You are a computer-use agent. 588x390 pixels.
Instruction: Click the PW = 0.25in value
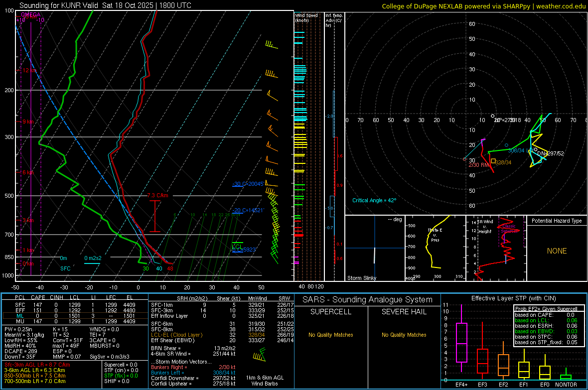tap(18, 329)
